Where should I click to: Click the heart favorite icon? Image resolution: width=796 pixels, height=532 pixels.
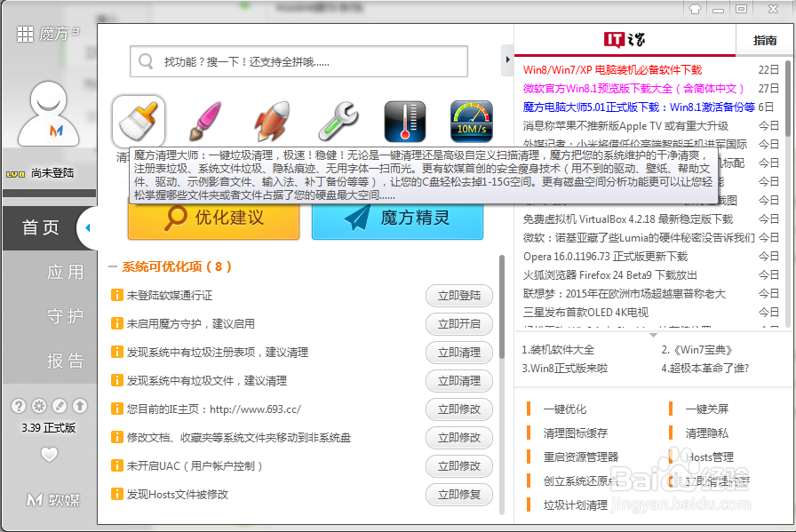pyautogui.click(x=49, y=454)
